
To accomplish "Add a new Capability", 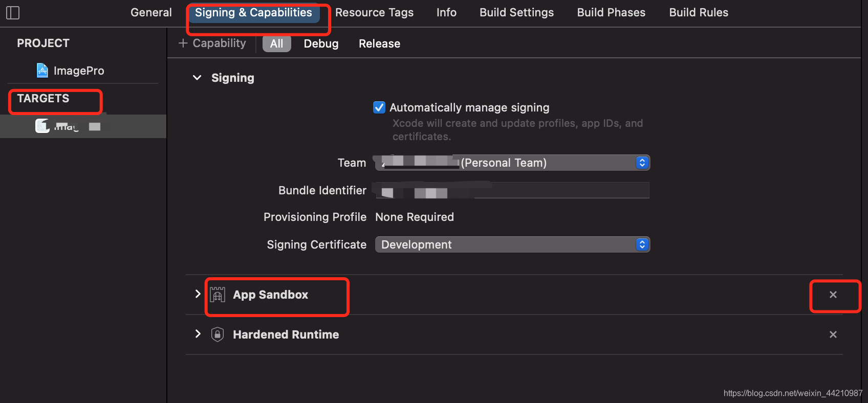I will [212, 43].
